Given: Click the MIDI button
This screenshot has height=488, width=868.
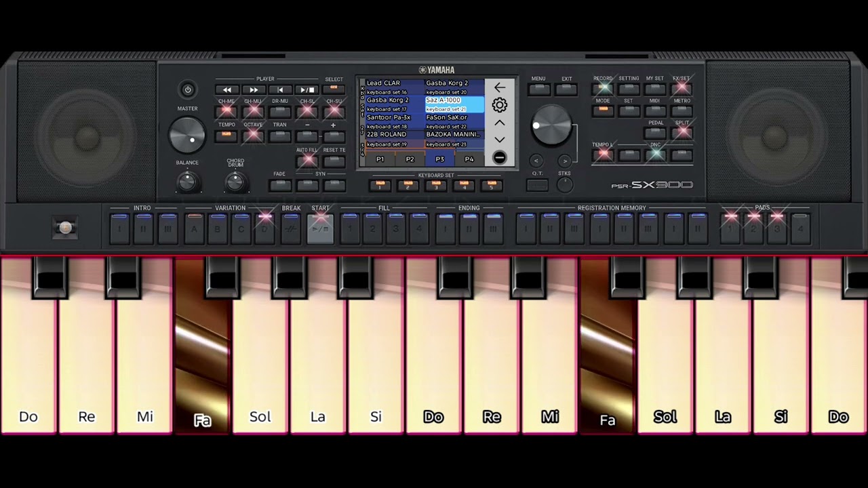Looking at the screenshot, I should [655, 110].
